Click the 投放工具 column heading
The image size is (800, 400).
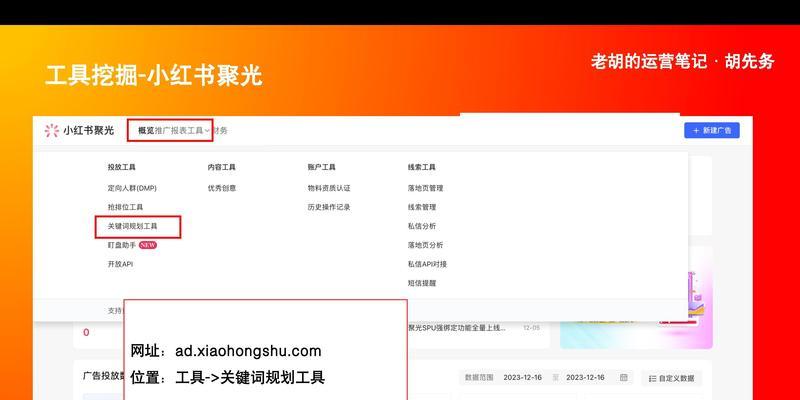click(121, 167)
